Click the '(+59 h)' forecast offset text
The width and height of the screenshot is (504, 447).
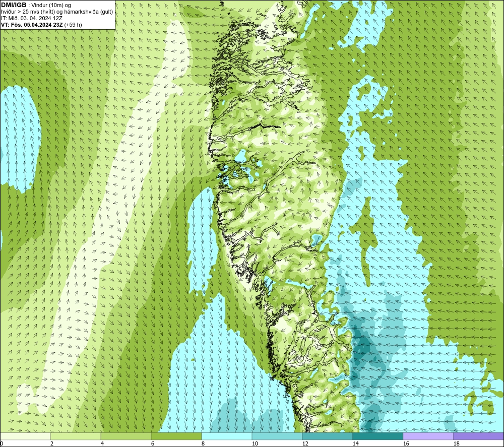(x=73, y=25)
